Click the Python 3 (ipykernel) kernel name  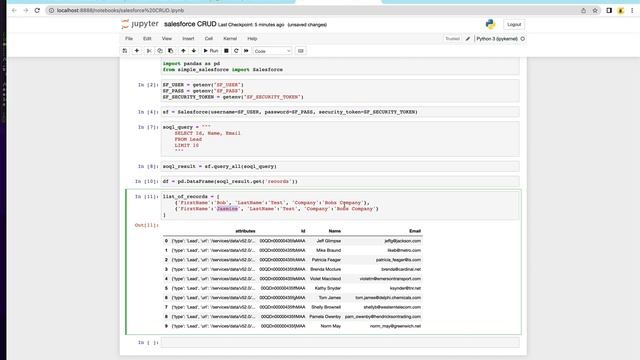click(x=497, y=39)
